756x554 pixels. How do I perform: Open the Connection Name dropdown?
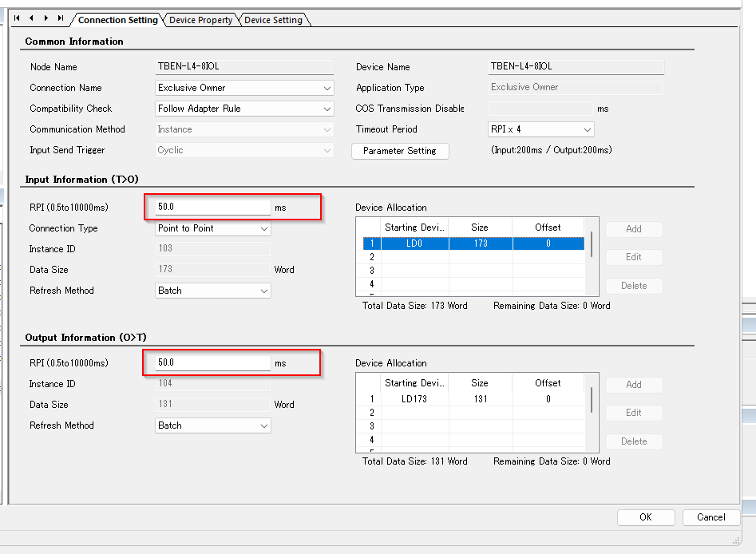(x=244, y=88)
